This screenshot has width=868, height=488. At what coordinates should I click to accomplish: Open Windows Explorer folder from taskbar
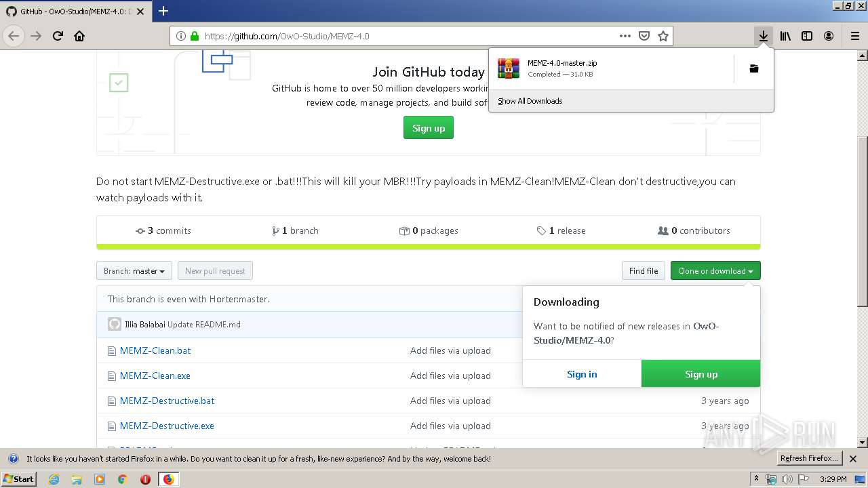(x=77, y=479)
